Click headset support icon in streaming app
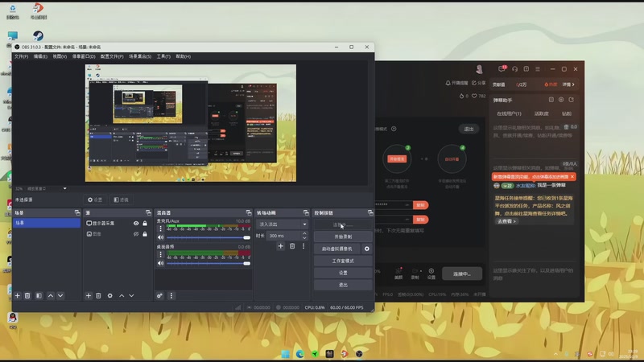Screen dimensions: 644x362 coord(514,69)
